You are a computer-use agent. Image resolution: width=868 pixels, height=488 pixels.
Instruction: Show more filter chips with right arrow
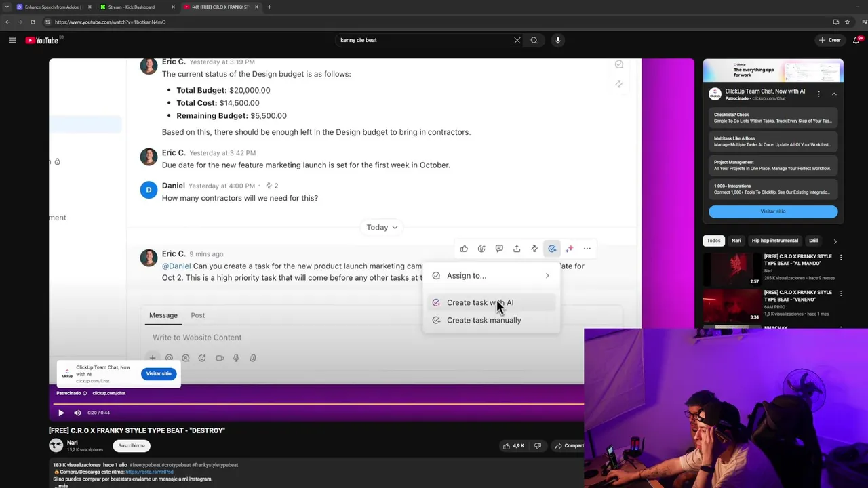[835, 241]
